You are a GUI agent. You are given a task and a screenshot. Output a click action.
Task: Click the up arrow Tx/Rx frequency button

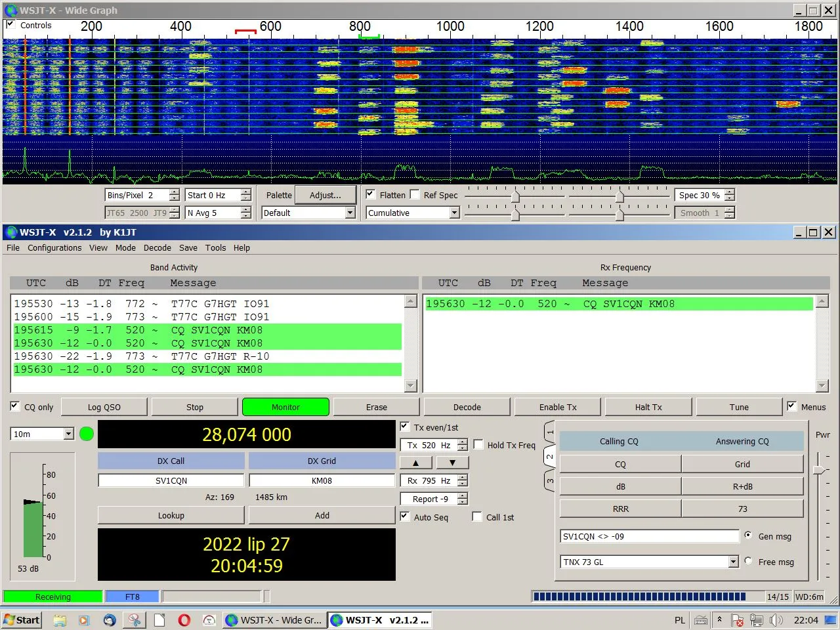point(416,463)
